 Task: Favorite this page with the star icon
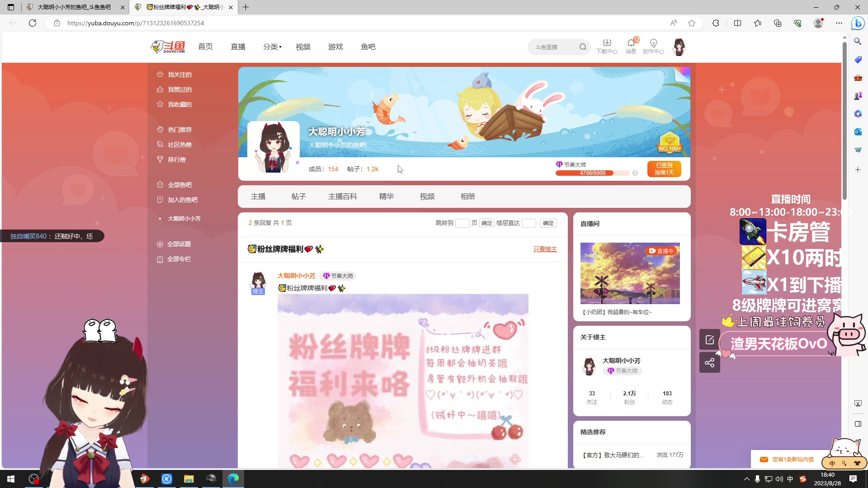point(692,23)
